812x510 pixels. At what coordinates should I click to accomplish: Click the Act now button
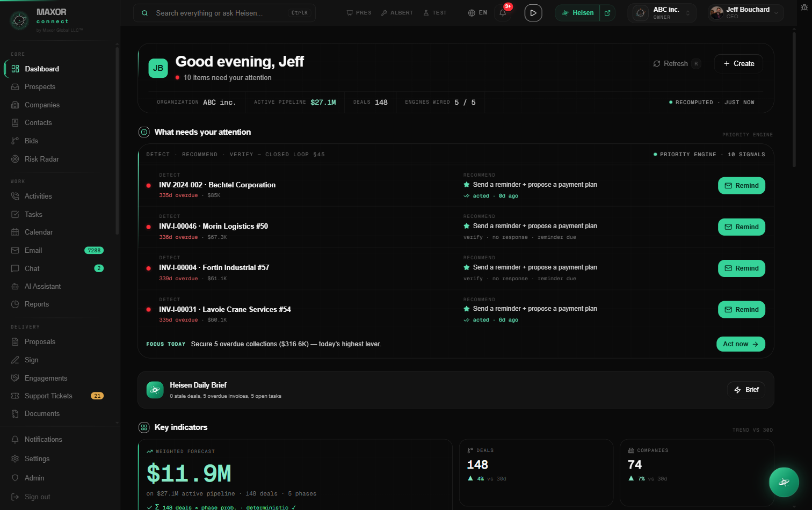[741, 344]
